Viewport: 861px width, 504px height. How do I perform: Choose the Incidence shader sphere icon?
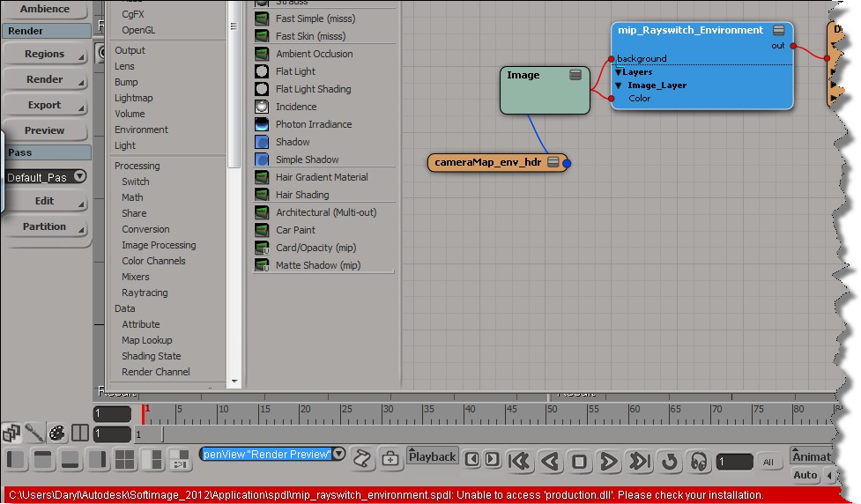pos(262,107)
